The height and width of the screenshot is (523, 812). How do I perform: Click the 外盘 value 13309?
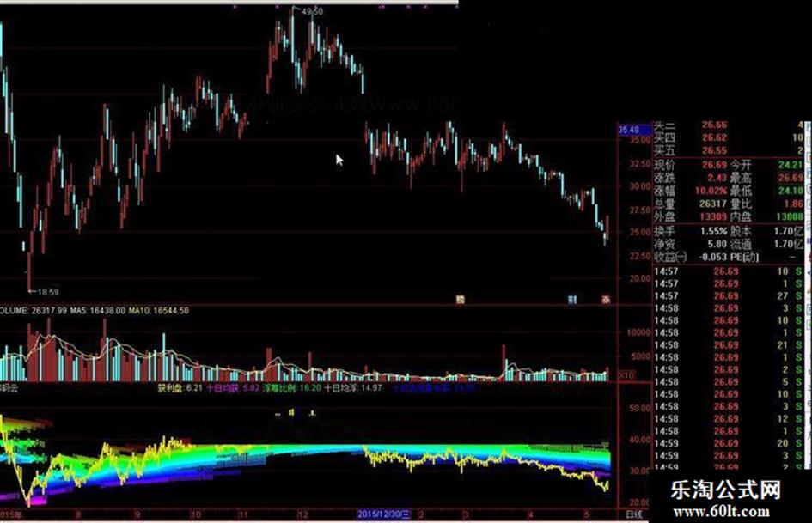pos(712,217)
